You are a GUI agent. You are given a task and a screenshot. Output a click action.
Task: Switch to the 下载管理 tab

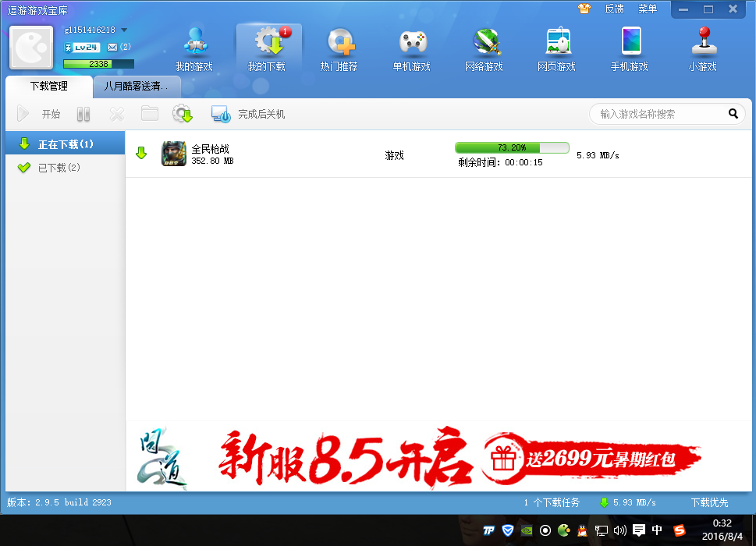click(x=48, y=87)
